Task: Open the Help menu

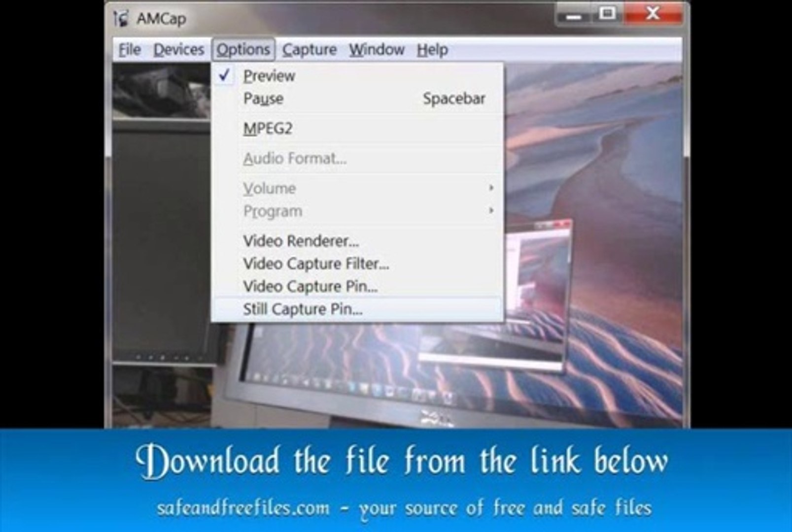Action: tap(432, 50)
